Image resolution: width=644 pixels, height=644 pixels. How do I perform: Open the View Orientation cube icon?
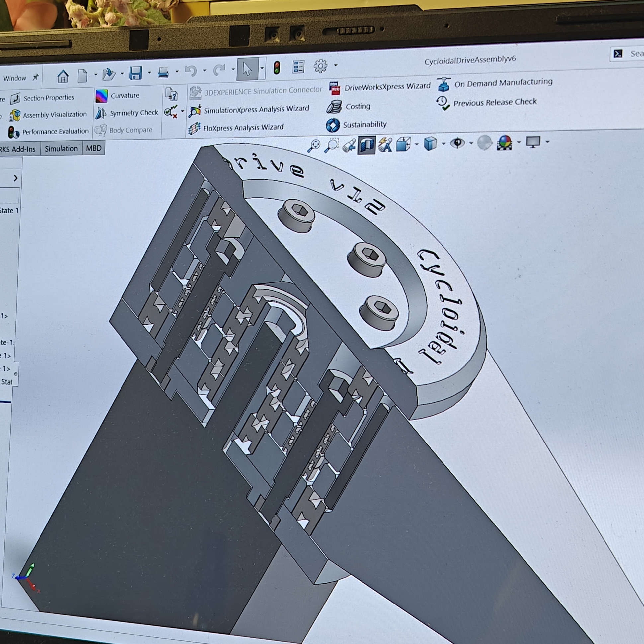[403, 144]
